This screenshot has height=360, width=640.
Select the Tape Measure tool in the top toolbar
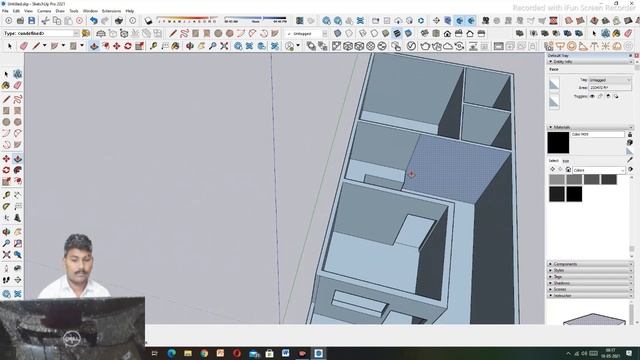tap(153, 46)
